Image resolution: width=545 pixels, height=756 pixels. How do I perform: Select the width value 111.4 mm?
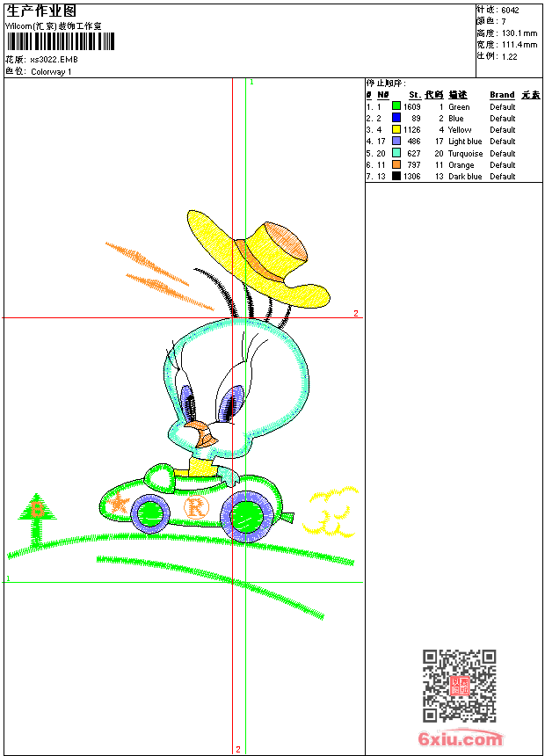(520, 45)
